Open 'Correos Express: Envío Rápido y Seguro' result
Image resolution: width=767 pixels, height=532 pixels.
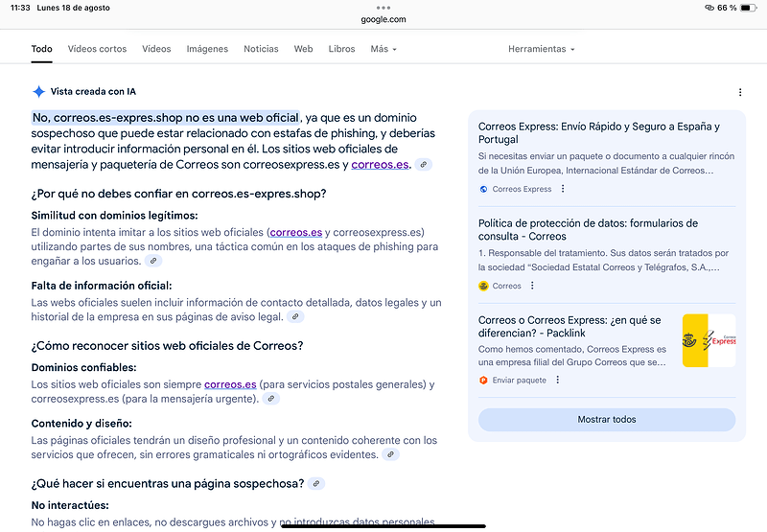(x=599, y=133)
